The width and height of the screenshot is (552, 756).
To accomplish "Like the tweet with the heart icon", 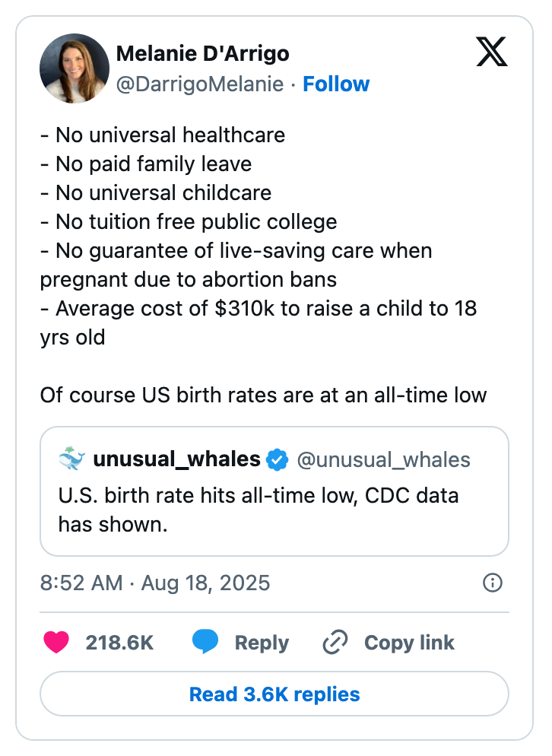I will [58, 642].
